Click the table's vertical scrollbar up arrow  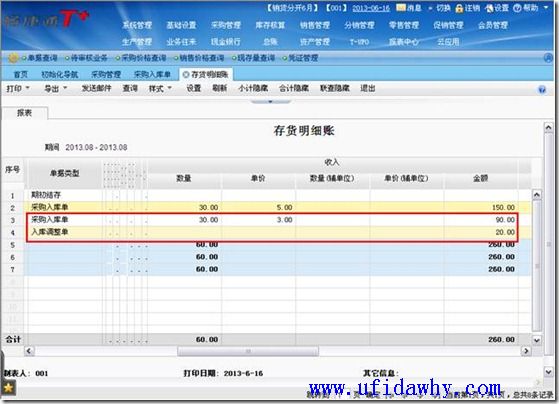pyautogui.click(x=537, y=195)
